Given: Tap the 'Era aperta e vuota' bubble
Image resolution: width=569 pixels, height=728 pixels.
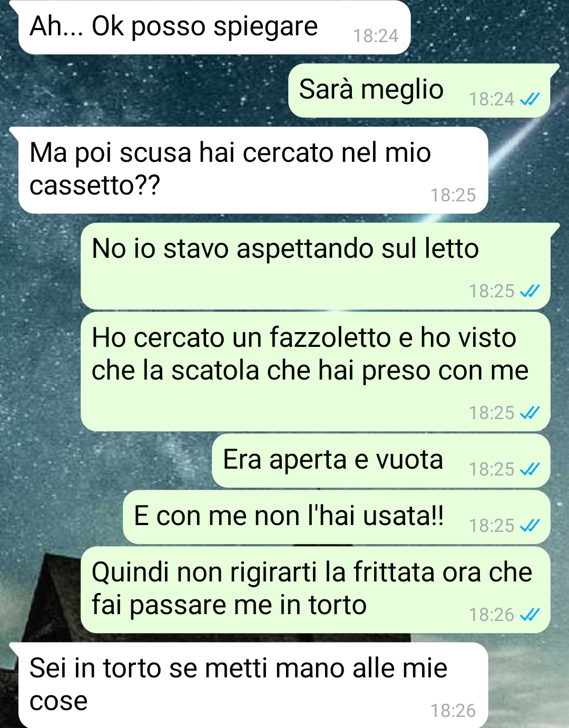Looking at the screenshot, I should tap(381, 461).
